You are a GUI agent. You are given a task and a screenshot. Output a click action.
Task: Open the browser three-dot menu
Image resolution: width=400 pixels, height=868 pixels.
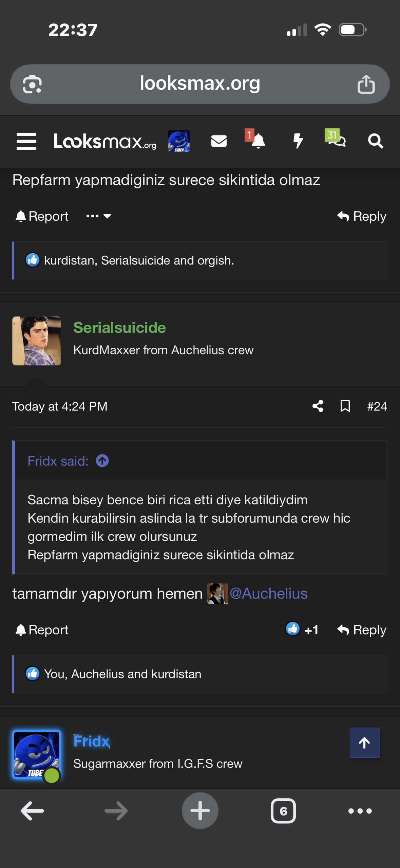tap(360, 811)
